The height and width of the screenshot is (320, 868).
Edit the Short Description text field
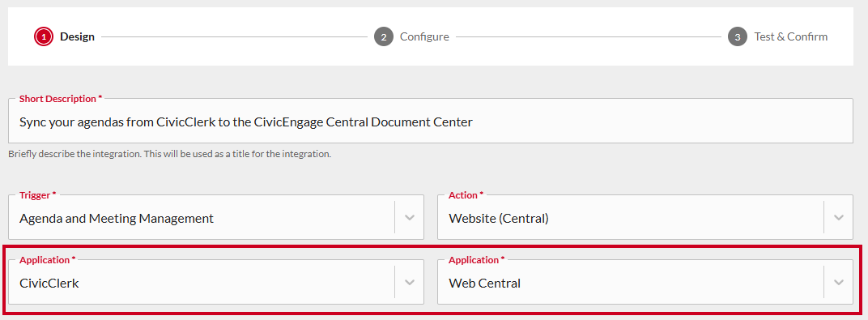pyautogui.click(x=431, y=121)
